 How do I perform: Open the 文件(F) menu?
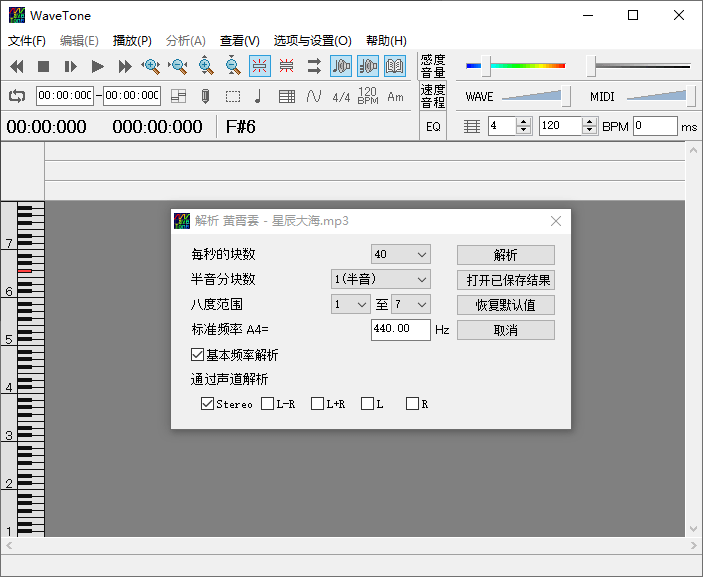[27, 41]
